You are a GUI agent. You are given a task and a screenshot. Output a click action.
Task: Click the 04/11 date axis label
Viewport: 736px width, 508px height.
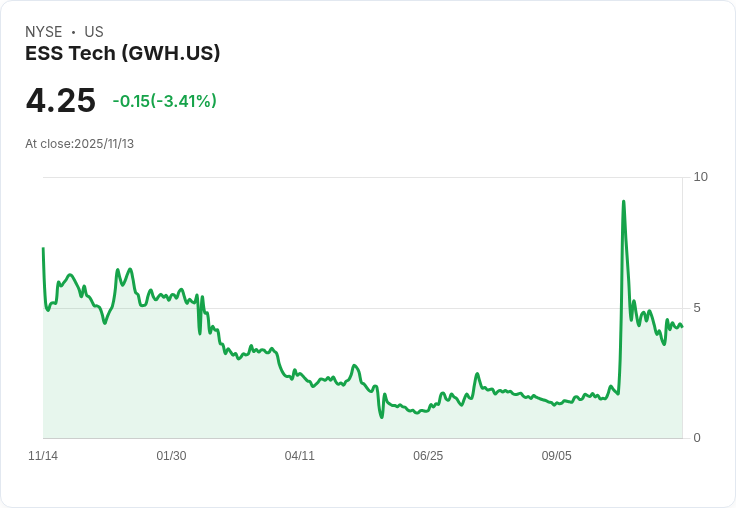click(x=299, y=456)
